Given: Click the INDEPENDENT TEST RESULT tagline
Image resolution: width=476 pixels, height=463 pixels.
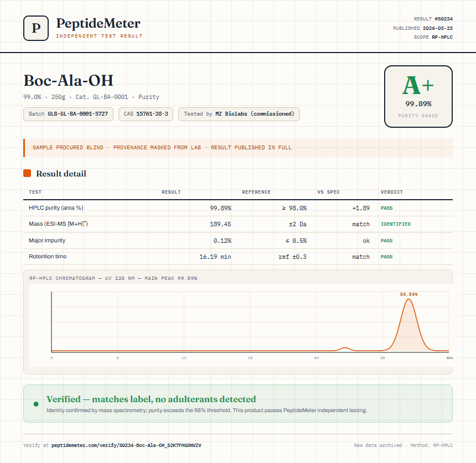Looking at the screenshot, I should click(x=99, y=36).
